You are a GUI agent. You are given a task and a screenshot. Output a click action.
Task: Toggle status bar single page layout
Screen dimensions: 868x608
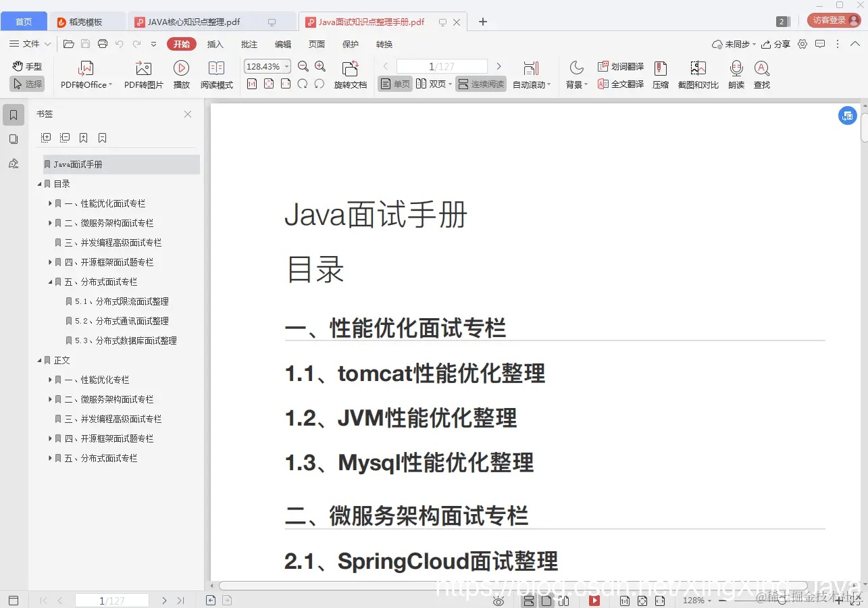[x=546, y=601]
